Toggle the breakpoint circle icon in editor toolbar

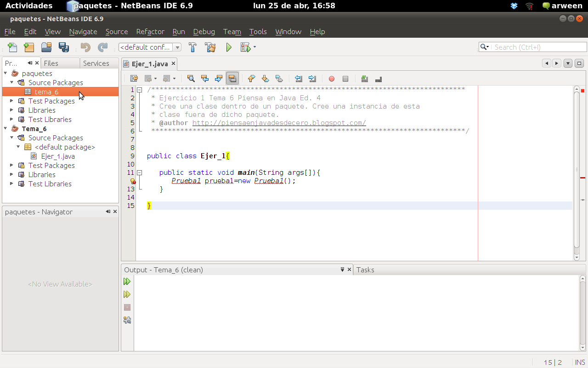[331, 78]
